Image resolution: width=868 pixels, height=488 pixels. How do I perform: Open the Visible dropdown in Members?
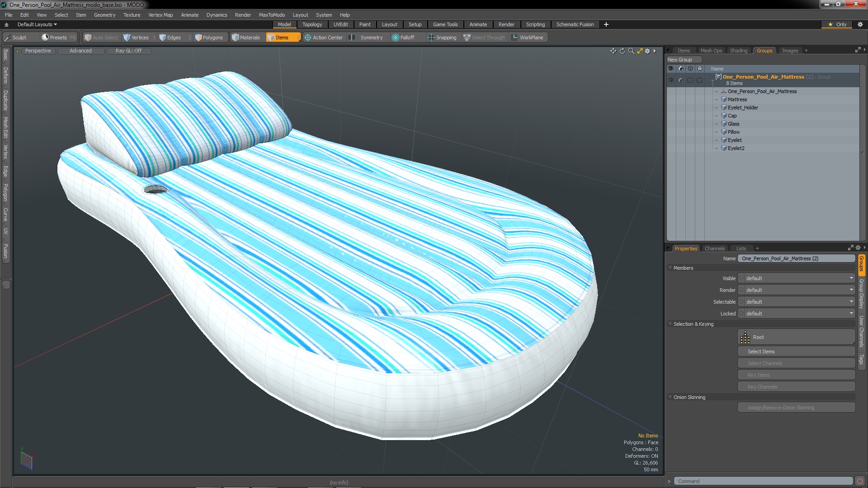point(796,278)
